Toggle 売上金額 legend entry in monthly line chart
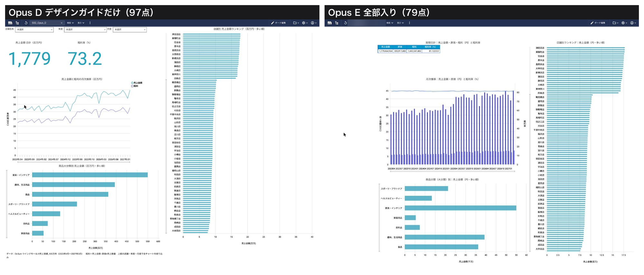 click(x=137, y=83)
